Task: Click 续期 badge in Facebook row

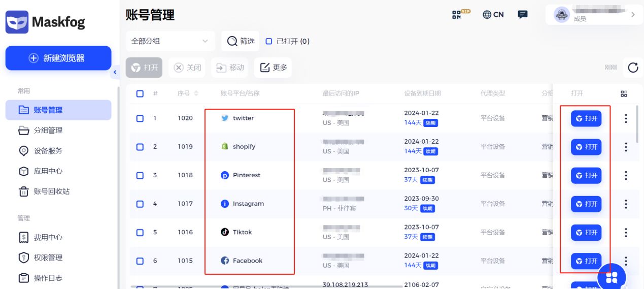Action: pos(430,265)
